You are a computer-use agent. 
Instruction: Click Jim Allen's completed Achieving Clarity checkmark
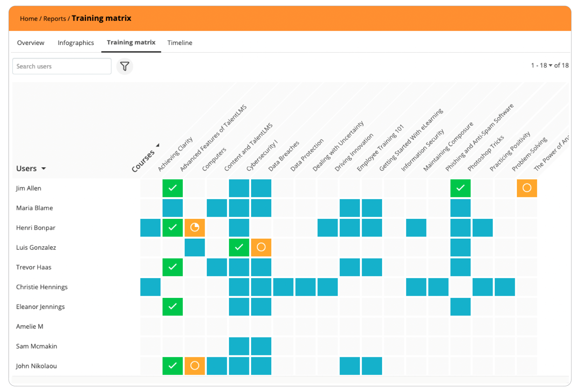coord(172,188)
